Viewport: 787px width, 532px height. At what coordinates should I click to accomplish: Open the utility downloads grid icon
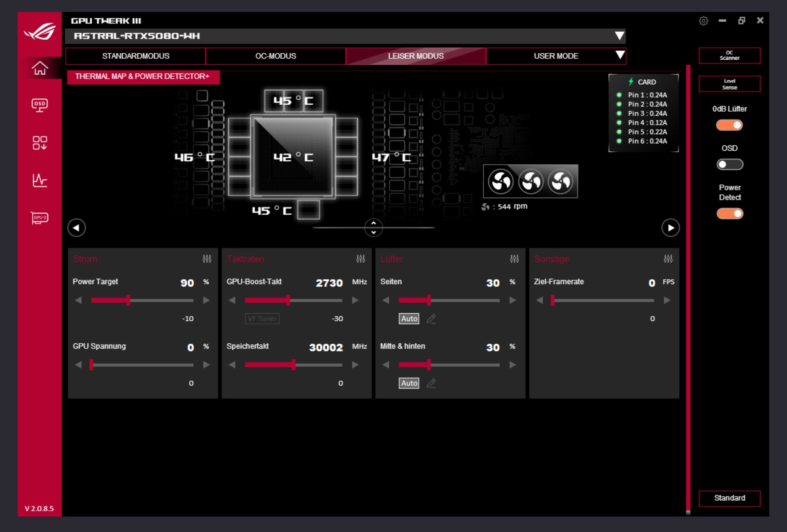[x=40, y=143]
